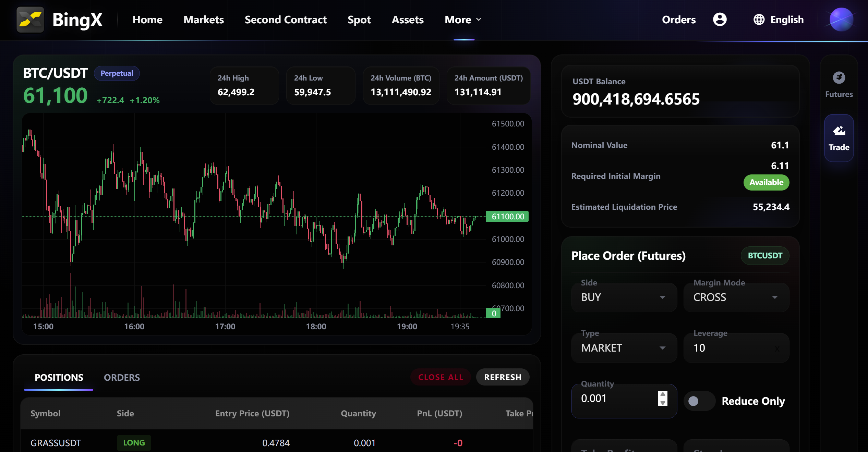This screenshot has width=868, height=452.
Task: Open the purple planet avatar
Action: click(x=841, y=20)
